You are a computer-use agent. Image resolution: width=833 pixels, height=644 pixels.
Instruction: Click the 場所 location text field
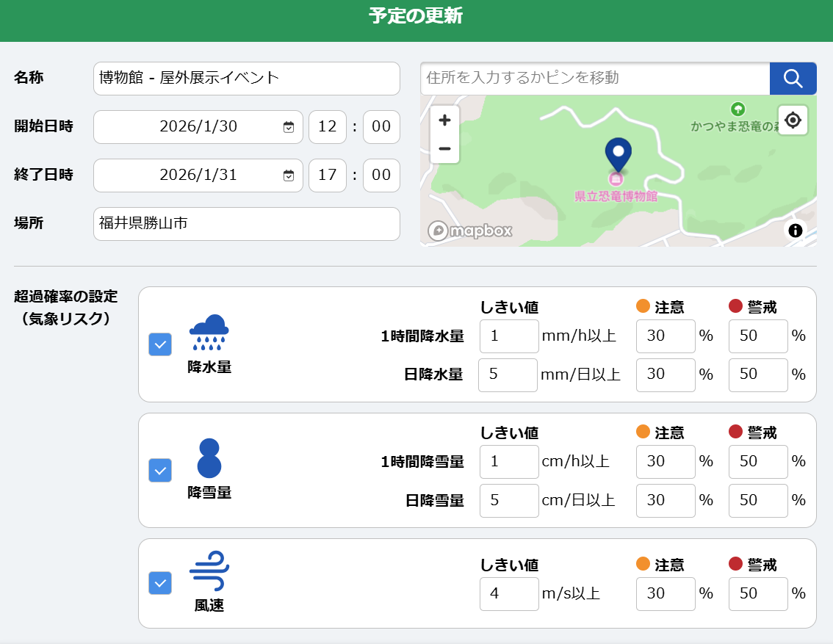[x=246, y=223]
